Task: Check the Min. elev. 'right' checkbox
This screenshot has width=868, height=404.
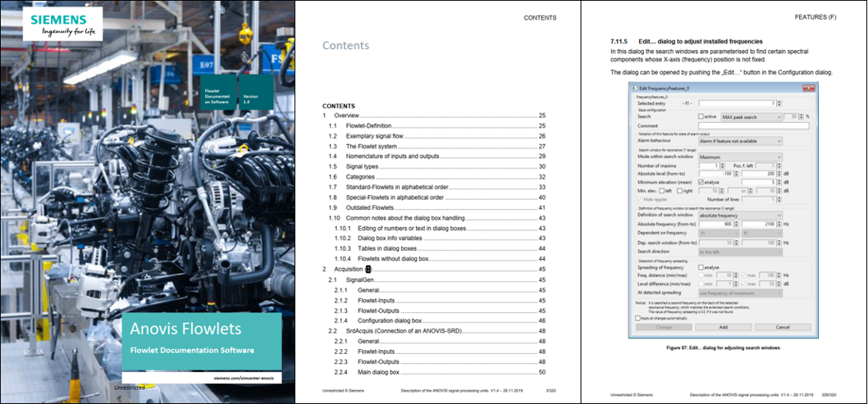Action: coord(680,191)
